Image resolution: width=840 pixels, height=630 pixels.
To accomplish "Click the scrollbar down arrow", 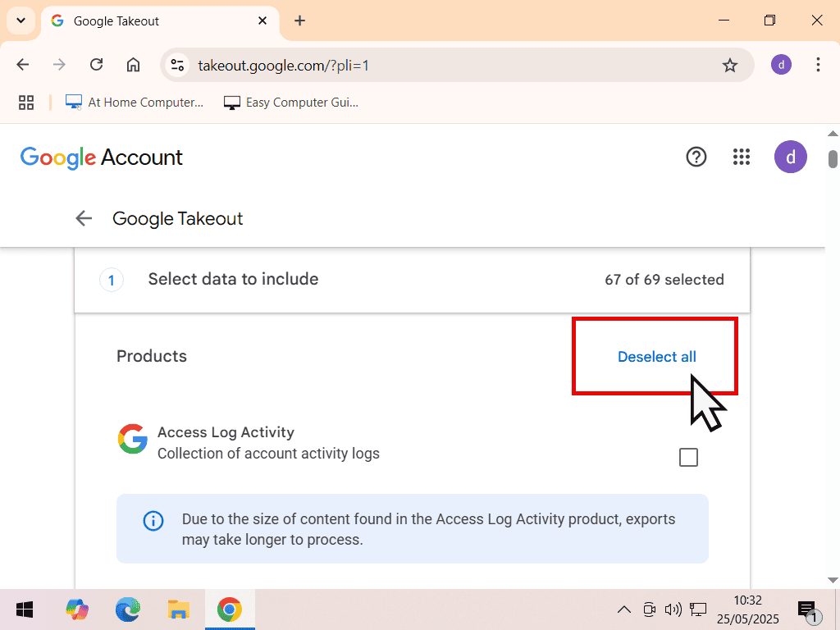I will coord(833,580).
